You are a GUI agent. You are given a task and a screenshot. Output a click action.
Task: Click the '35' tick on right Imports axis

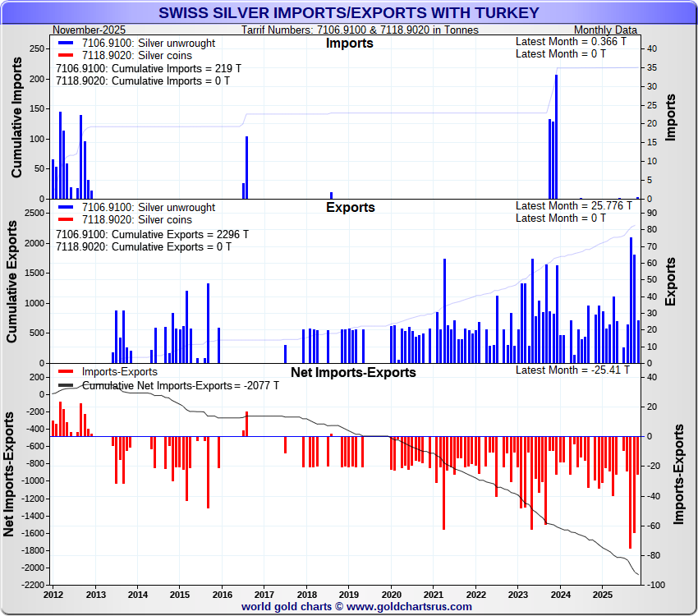tap(652, 67)
